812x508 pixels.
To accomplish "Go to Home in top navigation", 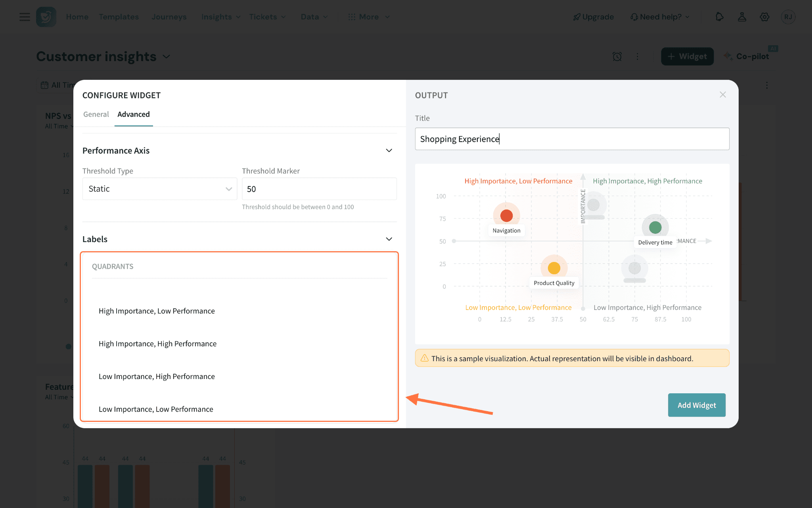I will pos(77,17).
